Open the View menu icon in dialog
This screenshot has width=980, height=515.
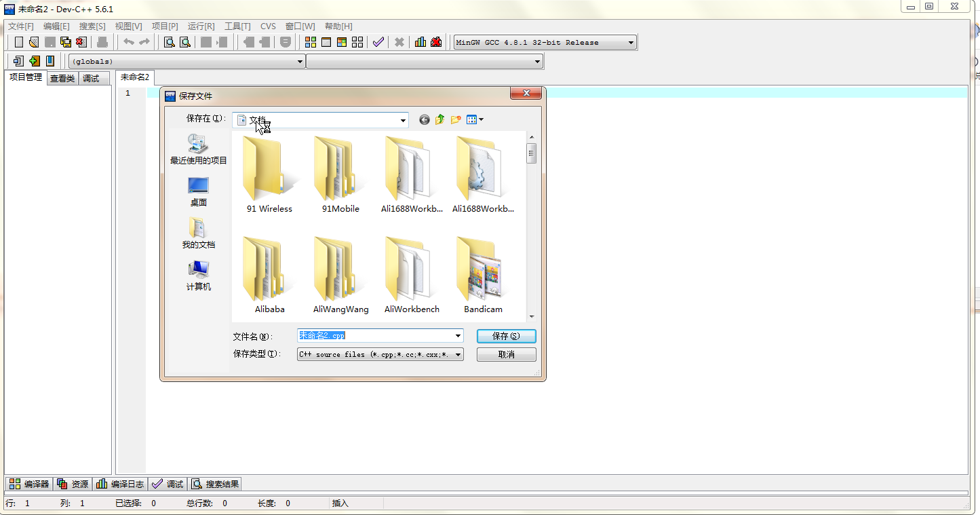point(475,119)
